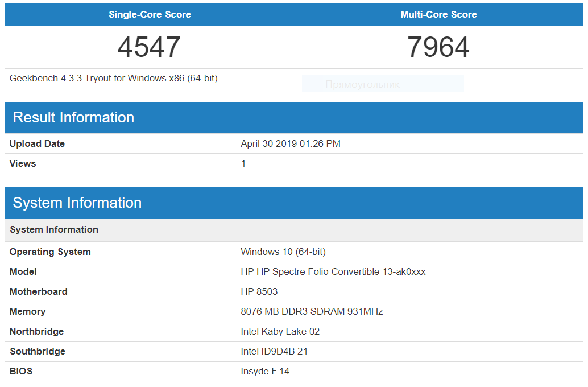Select the "Geekbench 4.3.3 Tryout for Windows x86" line
This screenshot has width=588, height=387.
(x=113, y=78)
